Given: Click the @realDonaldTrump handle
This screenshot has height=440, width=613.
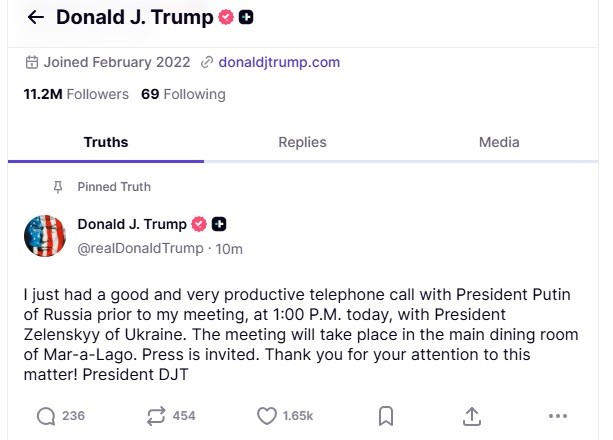Looking at the screenshot, I should 141,248.
